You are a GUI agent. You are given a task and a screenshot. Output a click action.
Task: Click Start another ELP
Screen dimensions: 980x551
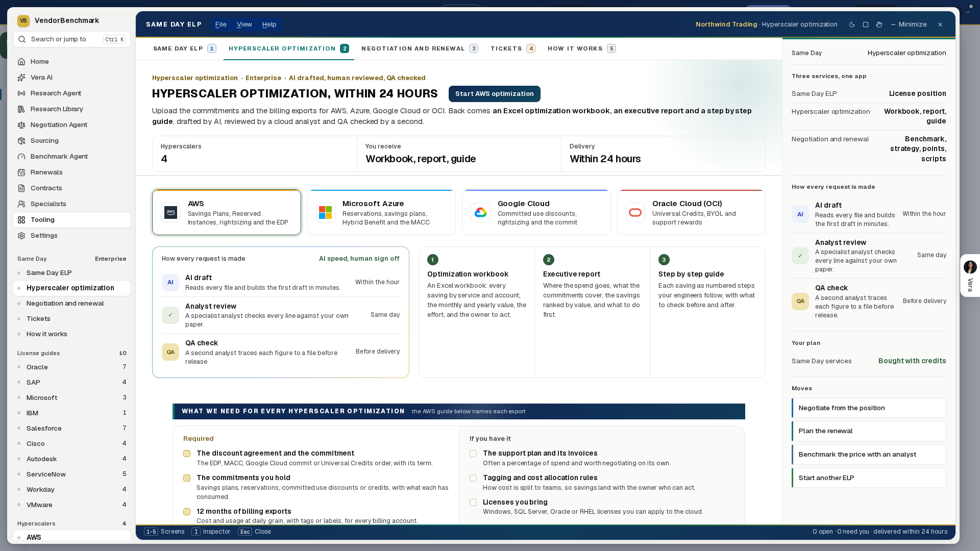[x=869, y=478]
